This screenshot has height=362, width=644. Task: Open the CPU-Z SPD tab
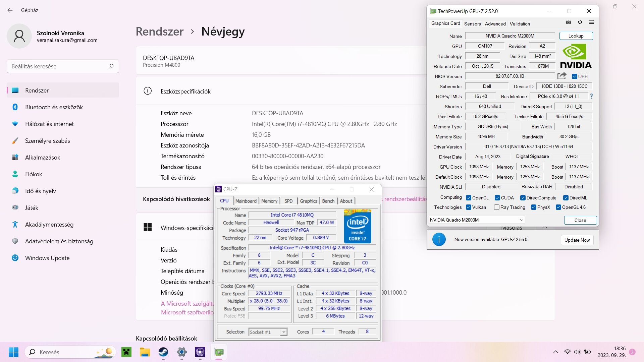288,201
